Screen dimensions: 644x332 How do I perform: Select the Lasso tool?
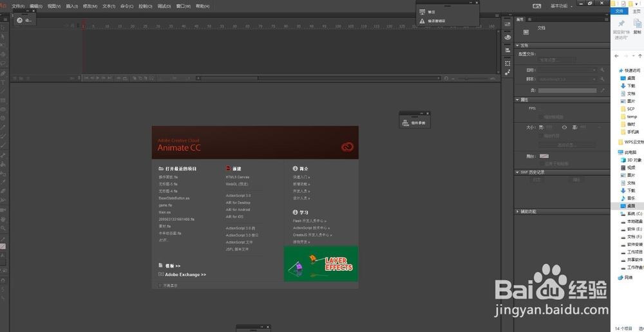click(x=3, y=64)
